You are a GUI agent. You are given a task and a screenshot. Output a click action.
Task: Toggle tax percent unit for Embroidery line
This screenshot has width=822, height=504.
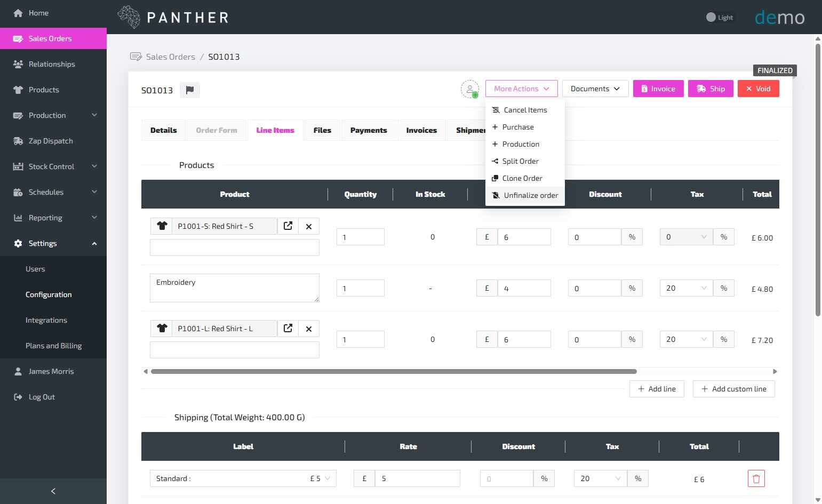724,288
